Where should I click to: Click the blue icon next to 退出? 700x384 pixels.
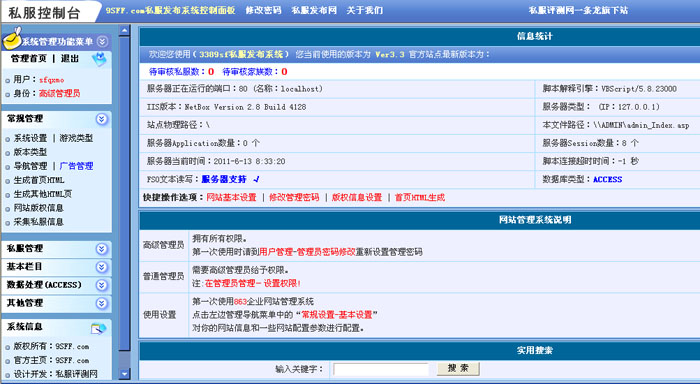(99, 59)
